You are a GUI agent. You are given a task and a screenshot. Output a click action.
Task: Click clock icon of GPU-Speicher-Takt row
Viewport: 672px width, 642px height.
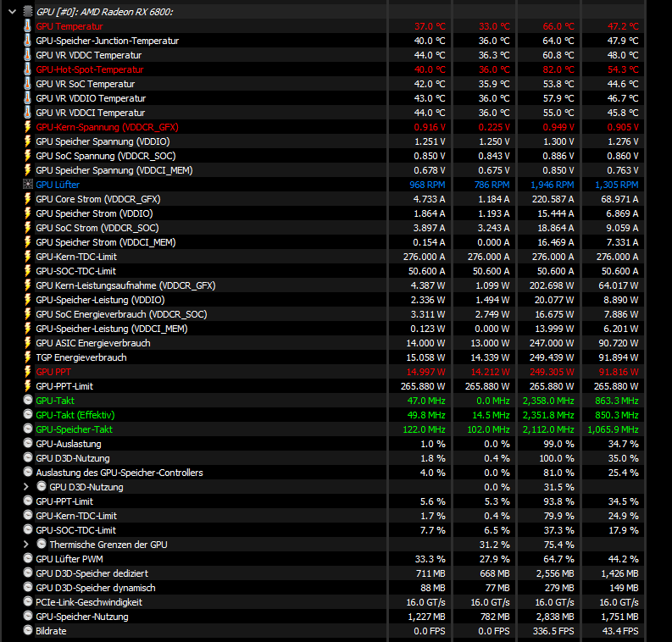click(x=28, y=429)
